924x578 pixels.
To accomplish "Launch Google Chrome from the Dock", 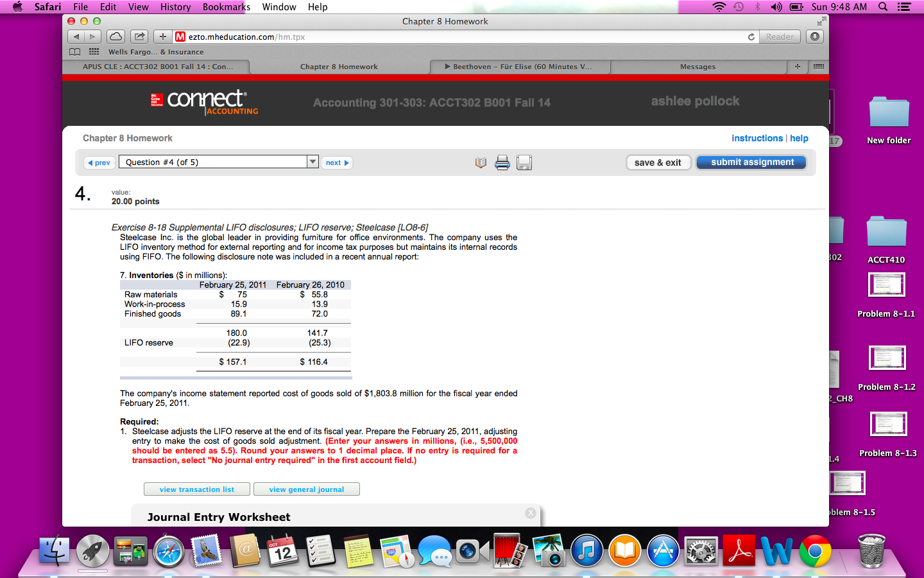I will [815, 551].
